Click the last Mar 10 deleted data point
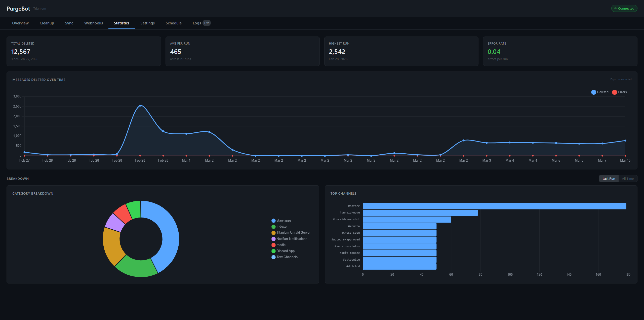Image resolution: width=644 pixels, height=320 pixels. pos(625,141)
